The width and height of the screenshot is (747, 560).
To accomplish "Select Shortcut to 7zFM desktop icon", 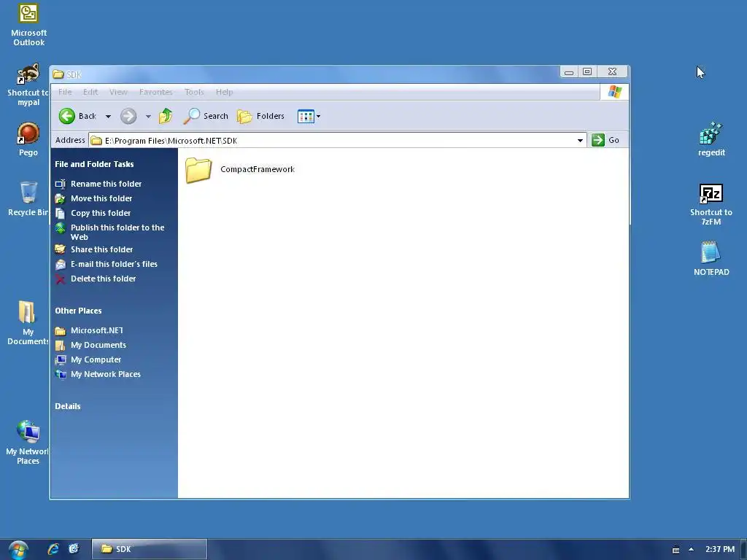I will (711, 204).
